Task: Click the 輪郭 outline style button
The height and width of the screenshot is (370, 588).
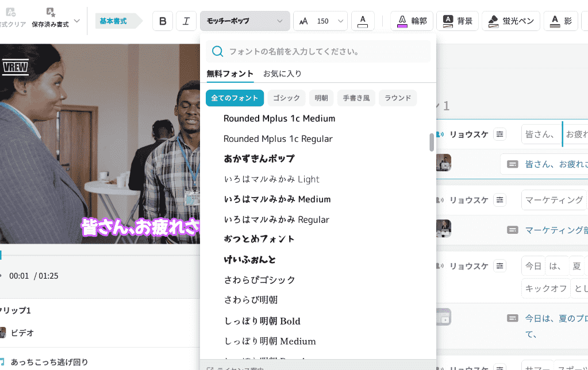Action: coord(412,21)
